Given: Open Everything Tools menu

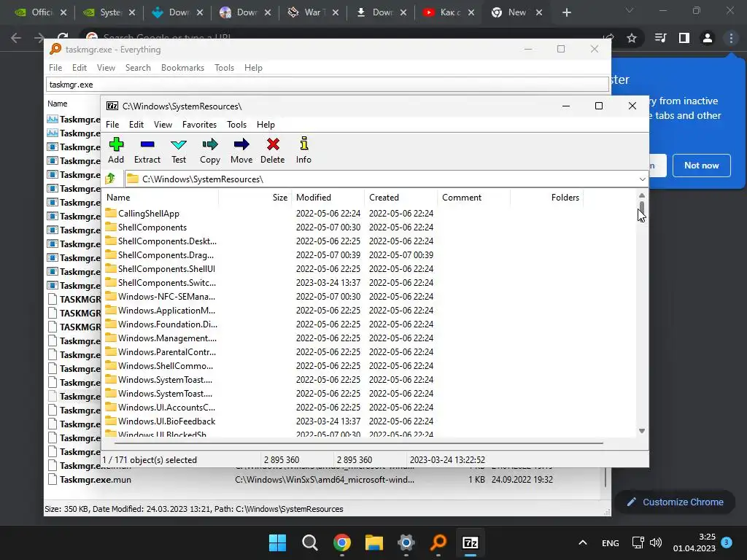Looking at the screenshot, I should coord(224,68).
